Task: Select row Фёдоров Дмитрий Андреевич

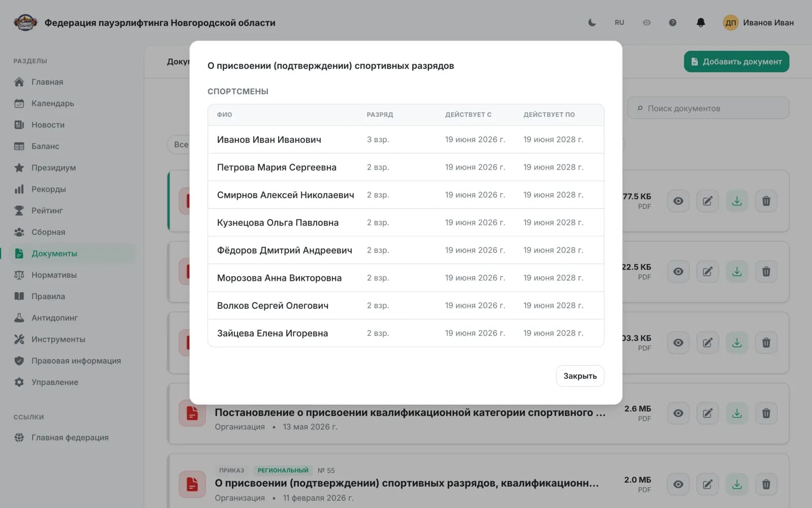Action: coord(406,250)
